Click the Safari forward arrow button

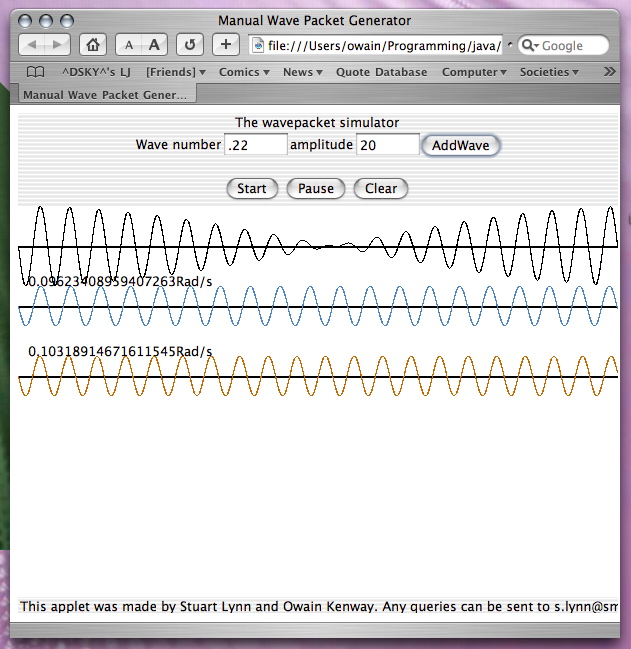(58, 45)
